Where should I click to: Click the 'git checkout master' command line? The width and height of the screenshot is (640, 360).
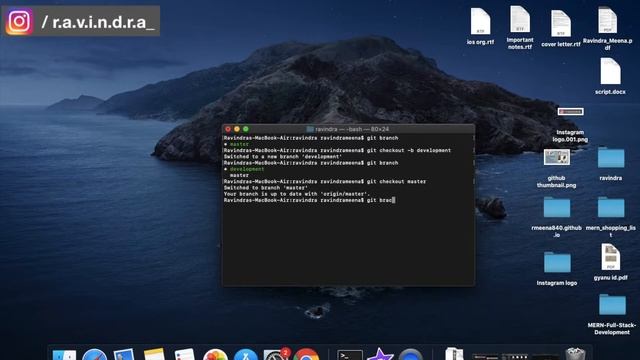[325, 181]
